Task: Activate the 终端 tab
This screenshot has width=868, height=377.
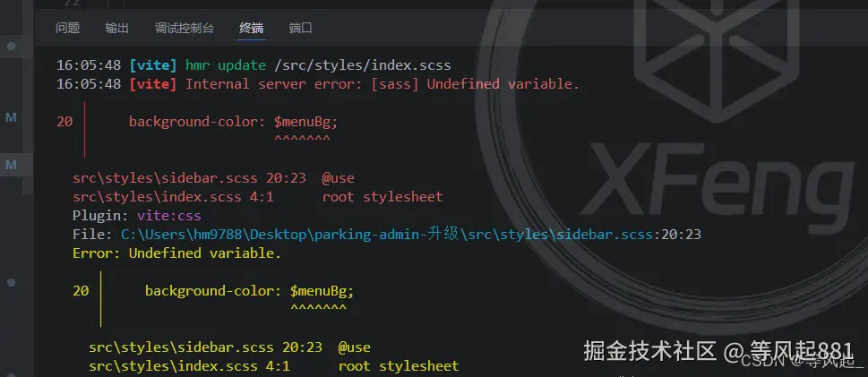Action: (x=252, y=28)
